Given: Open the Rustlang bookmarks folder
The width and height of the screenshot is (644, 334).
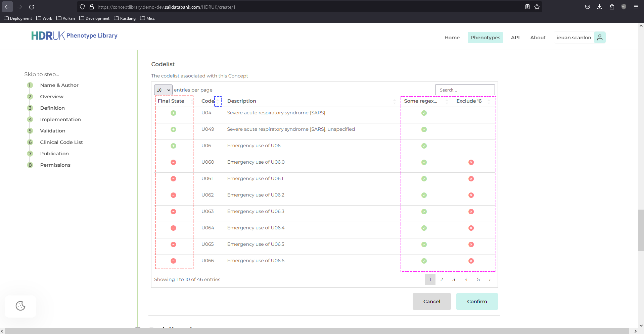Looking at the screenshot, I should point(125,18).
